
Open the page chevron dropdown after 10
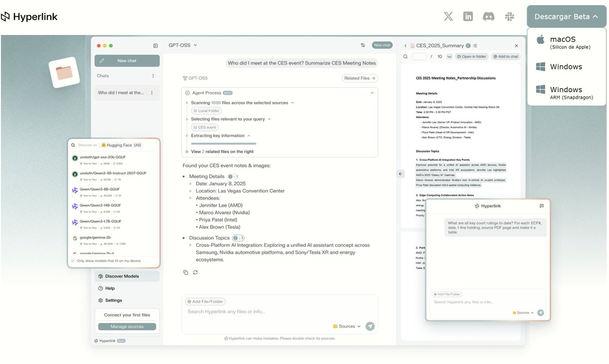(449, 57)
